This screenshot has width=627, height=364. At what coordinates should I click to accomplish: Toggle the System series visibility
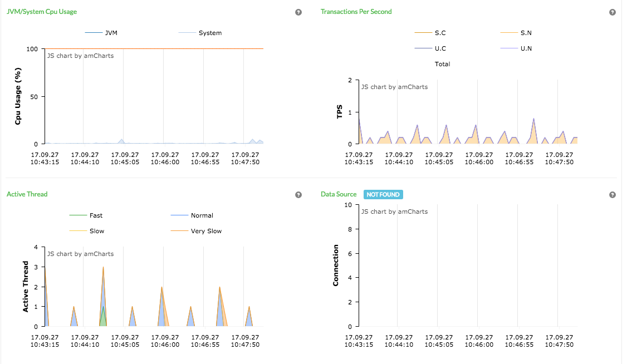pyautogui.click(x=187, y=33)
